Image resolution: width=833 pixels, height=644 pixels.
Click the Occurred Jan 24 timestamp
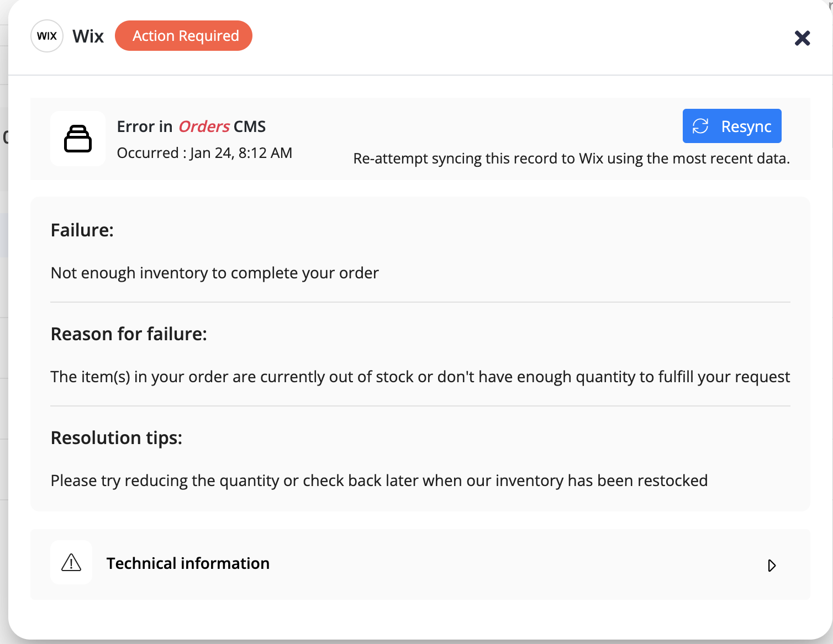click(x=204, y=153)
